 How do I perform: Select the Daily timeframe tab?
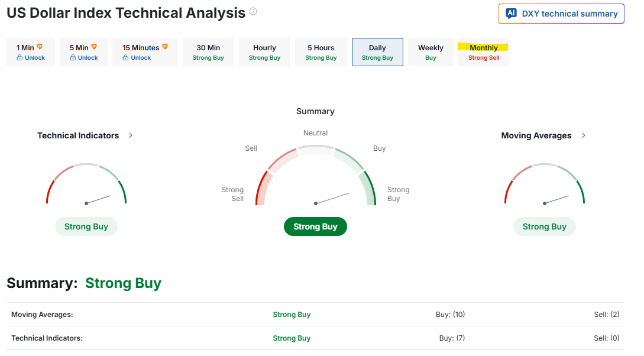coord(377,52)
